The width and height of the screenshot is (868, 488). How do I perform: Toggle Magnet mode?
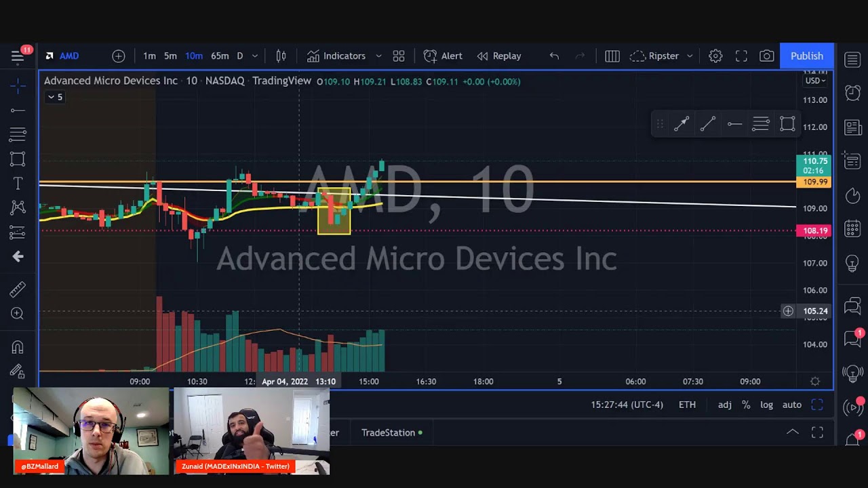[18, 347]
